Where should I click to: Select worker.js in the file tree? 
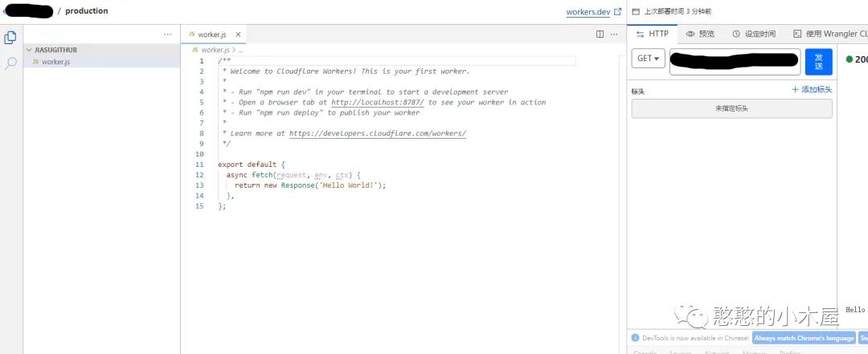tap(55, 62)
